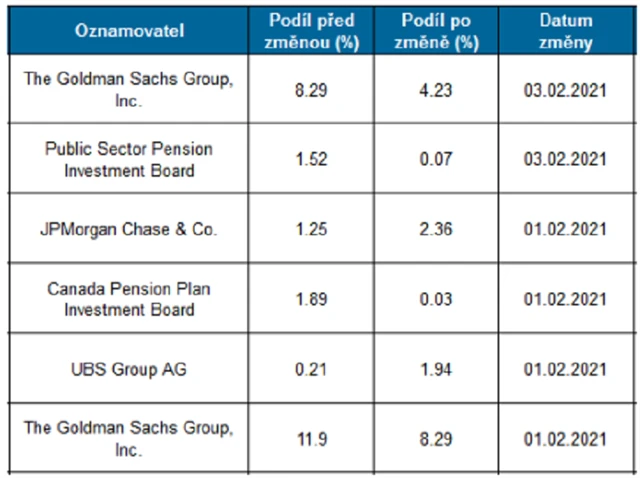
Task: Select the UBS Group AG cell
Action: [x=130, y=370]
